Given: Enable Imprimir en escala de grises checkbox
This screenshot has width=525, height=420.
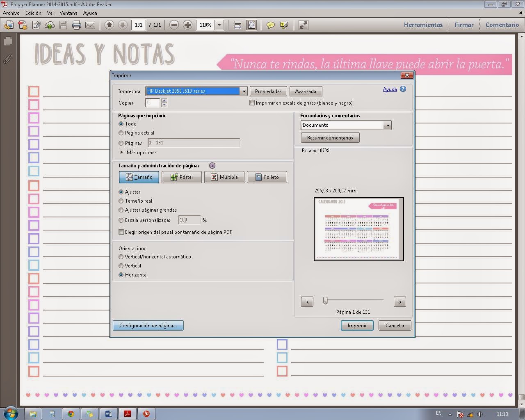Looking at the screenshot, I should [x=252, y=103].
